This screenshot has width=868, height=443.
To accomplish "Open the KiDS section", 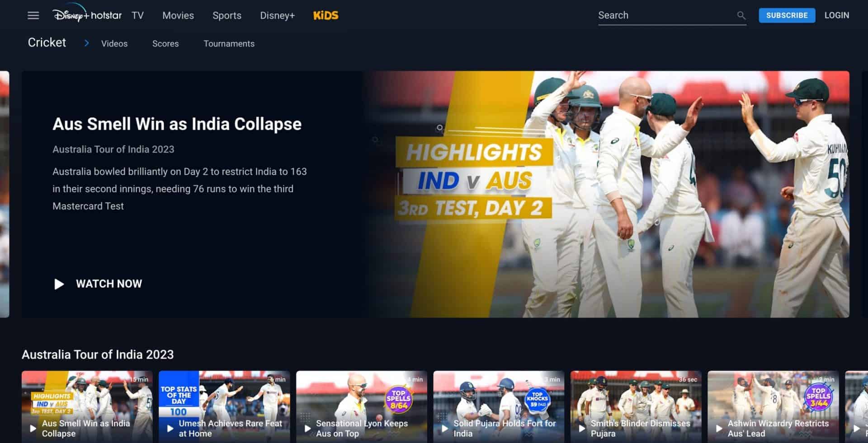I will (325, 15).
